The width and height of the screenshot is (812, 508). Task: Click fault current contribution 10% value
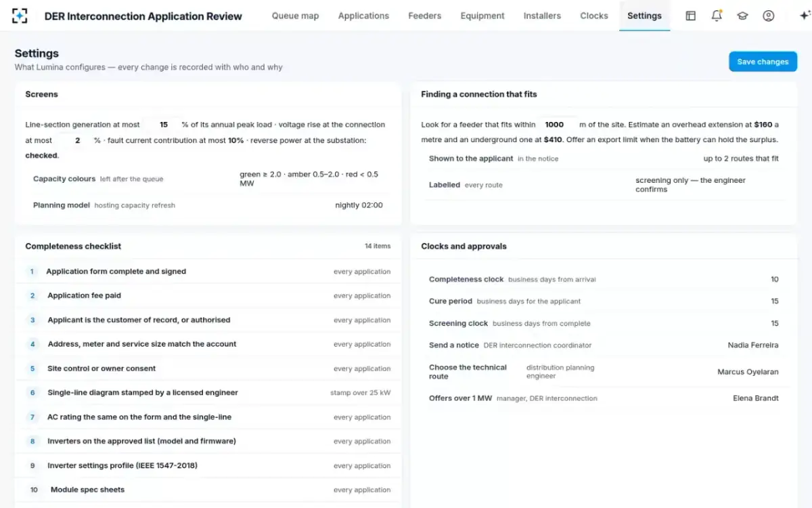point(235,140)
